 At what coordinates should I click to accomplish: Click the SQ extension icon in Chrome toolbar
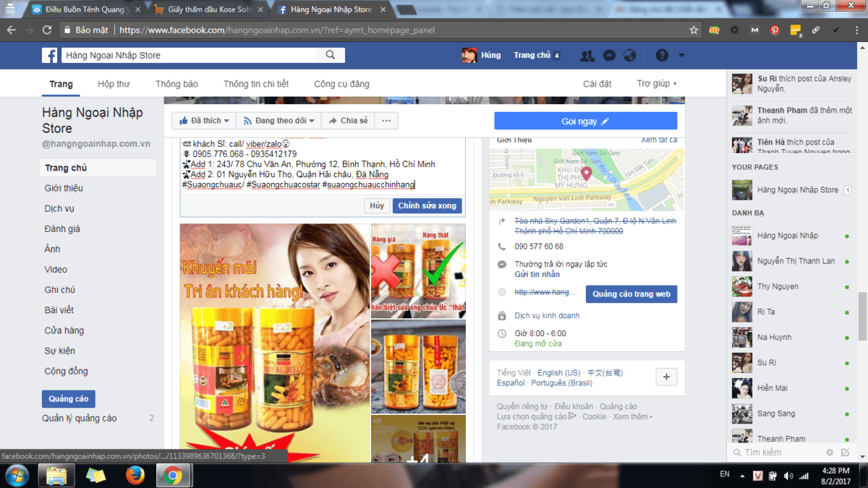714,30
